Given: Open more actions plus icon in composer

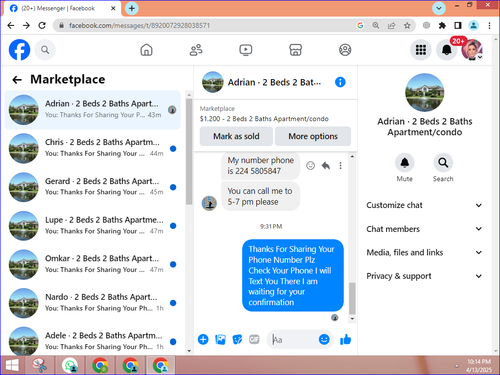Looking at the screenshot, I should click(203, 340).
